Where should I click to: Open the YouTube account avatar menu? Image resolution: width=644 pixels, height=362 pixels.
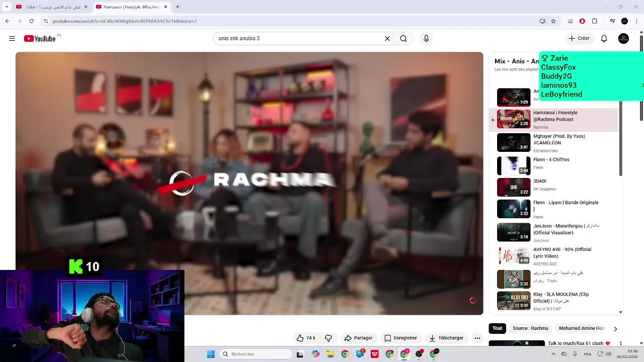click(x=623, y=39)
